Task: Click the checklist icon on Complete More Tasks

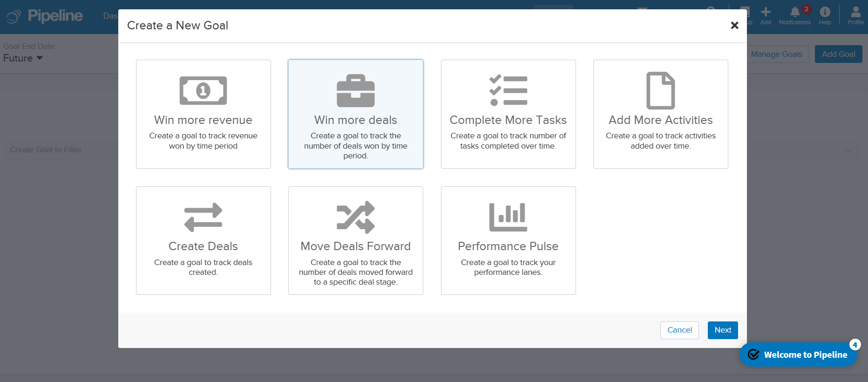Action: (x=509, y=90)
